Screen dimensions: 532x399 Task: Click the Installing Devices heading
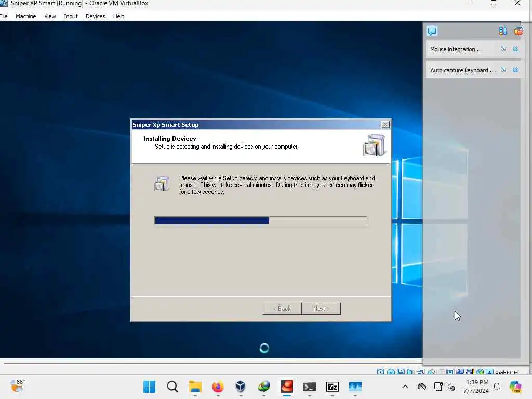(170, 138)
